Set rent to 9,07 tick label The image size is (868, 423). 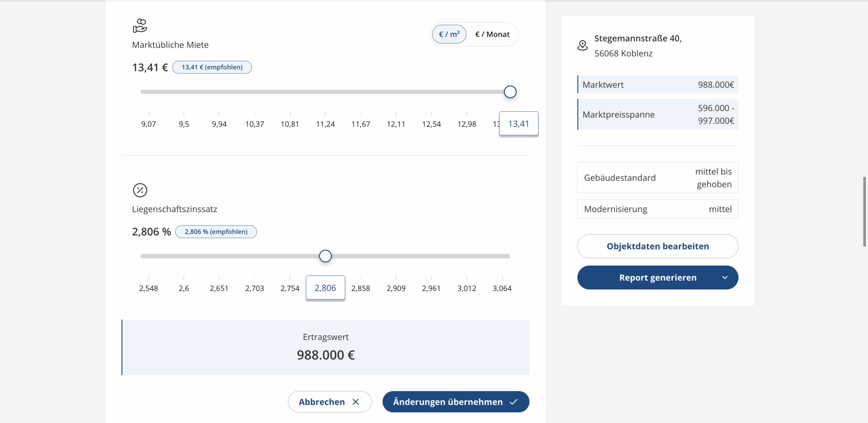point(149,124)
